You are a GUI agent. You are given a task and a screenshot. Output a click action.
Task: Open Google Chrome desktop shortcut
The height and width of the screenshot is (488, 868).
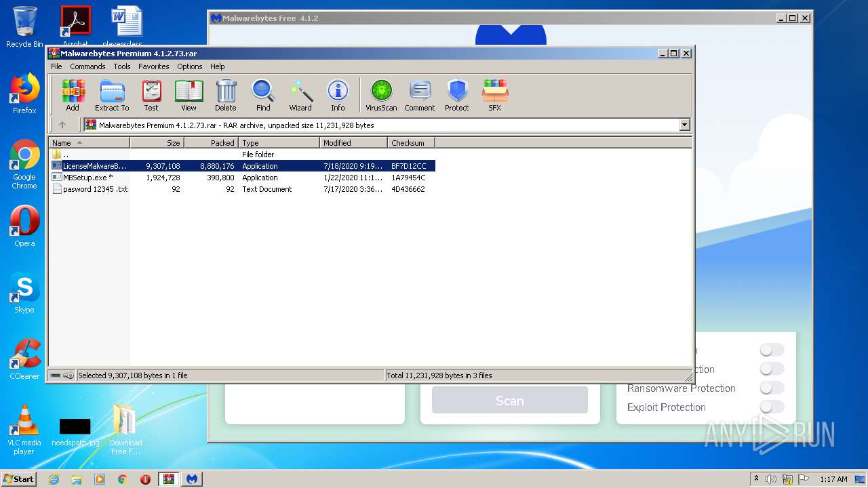[24, 165]
